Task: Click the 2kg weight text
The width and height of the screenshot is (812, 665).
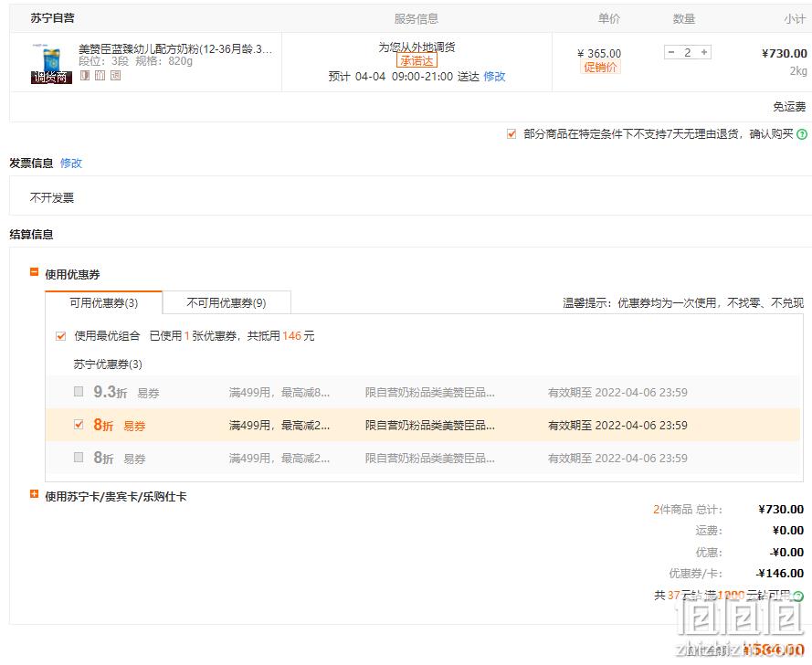Action: [798, 70]
